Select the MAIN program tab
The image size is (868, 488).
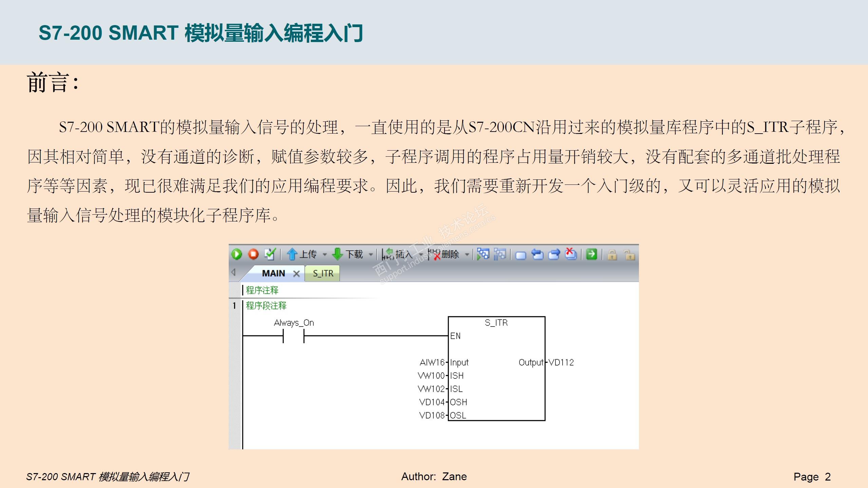[x=273, y=273]
